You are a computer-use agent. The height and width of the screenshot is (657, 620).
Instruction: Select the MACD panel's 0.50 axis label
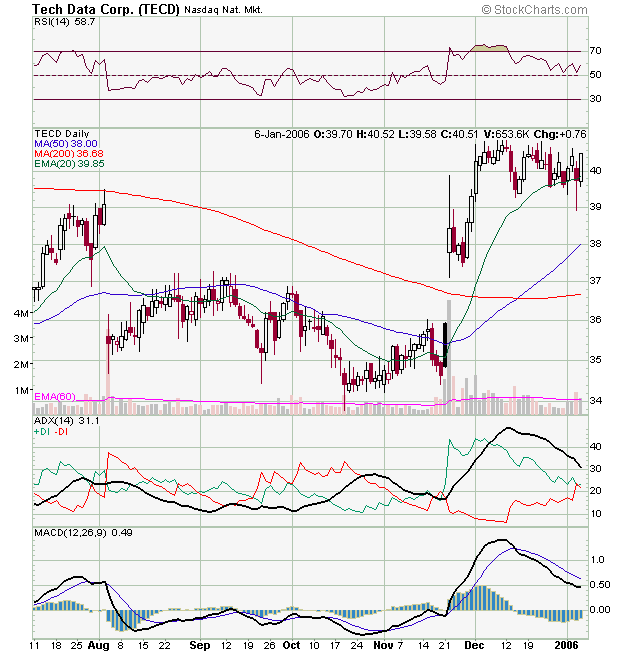tap(599, 585)
